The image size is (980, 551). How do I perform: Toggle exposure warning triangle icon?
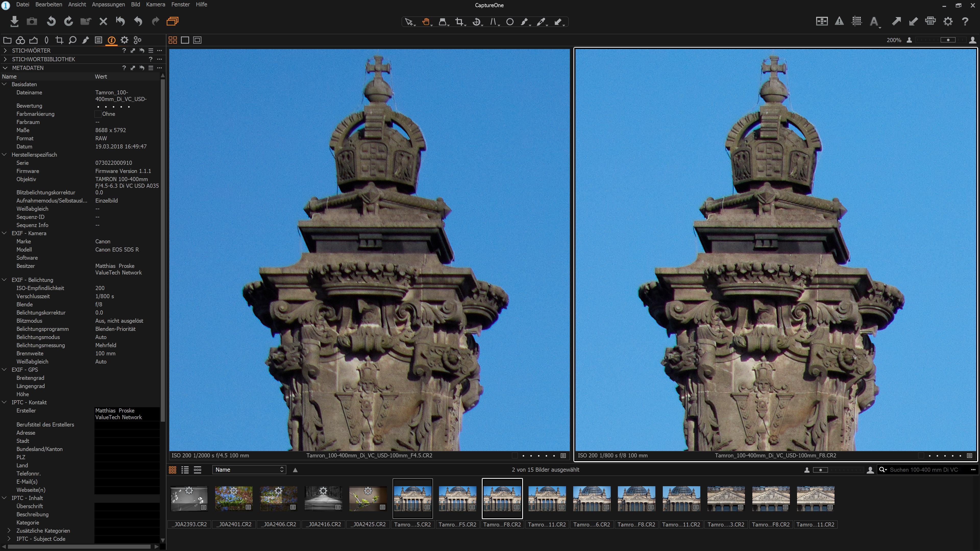pos(839,22)
